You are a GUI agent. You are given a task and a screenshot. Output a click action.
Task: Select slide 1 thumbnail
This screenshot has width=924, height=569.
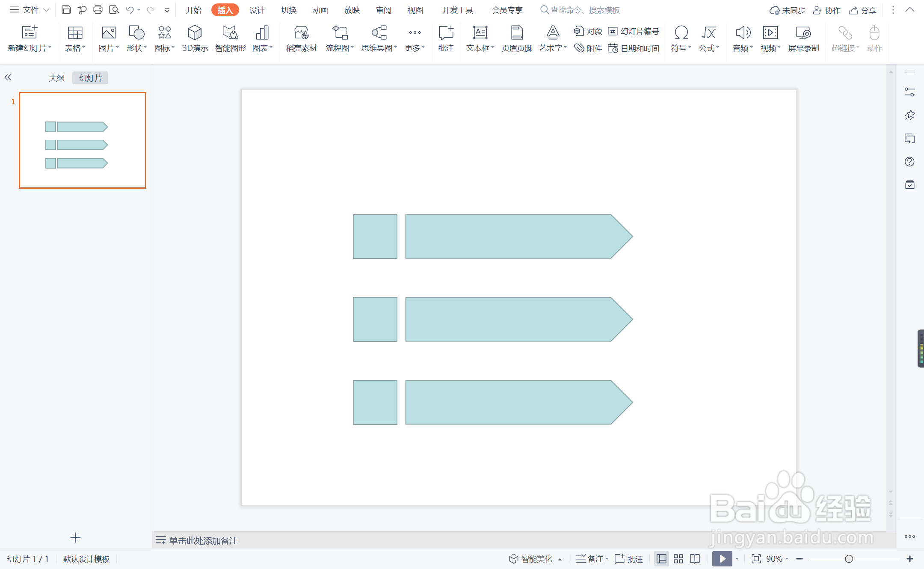coord(83,140)
